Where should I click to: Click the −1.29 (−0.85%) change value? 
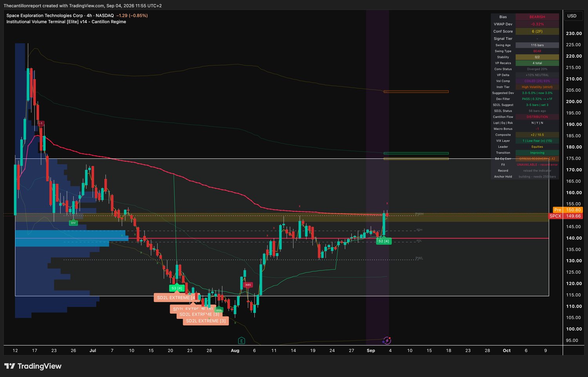click(x=132, y=16)
